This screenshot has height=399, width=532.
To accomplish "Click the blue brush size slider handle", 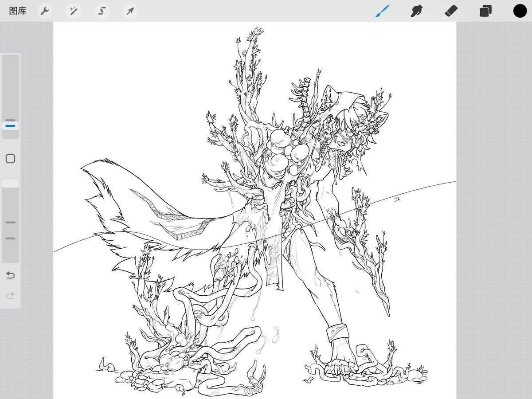I will click(10, 126).
